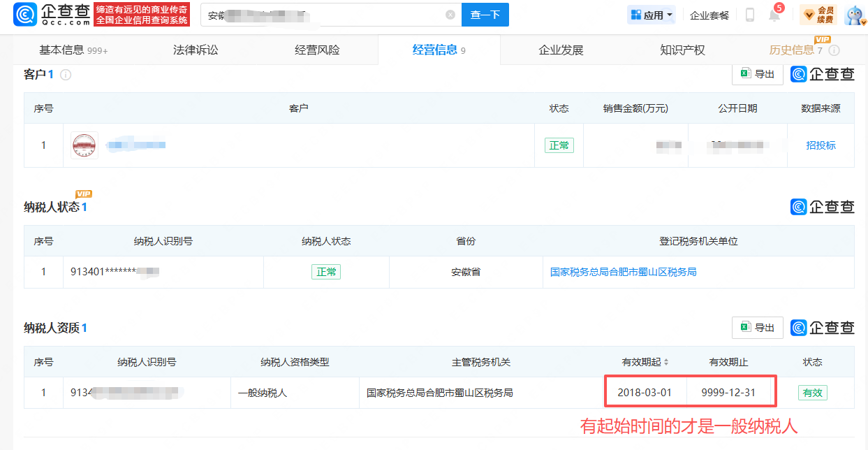Click the 正常 status tag in 客户 row

pos(559,145)
